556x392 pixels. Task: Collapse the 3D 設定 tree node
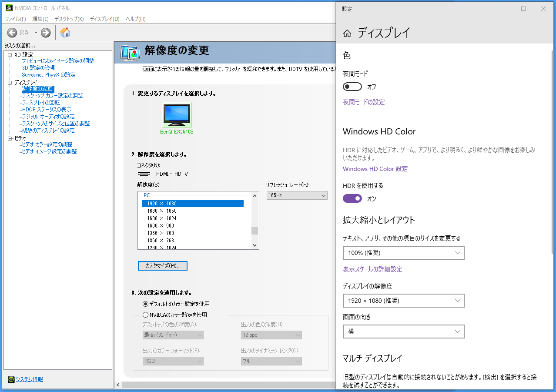(x=10, y=55)
